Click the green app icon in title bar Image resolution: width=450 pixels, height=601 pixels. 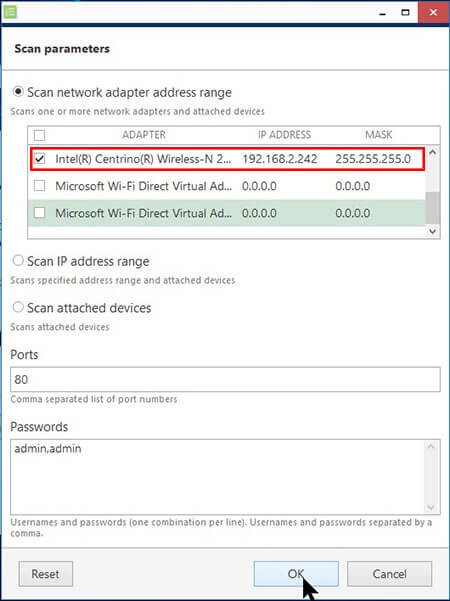pyautogui.click(x=10, y=12)
